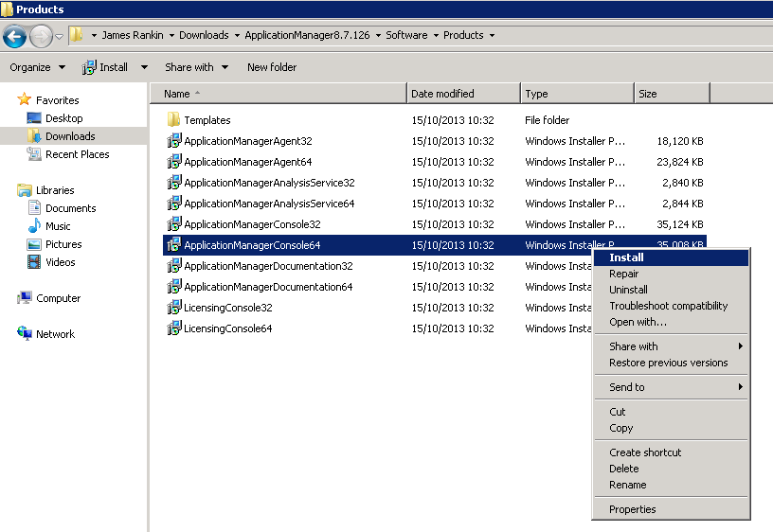Select Create shortcut menu entry
Viewport: 773px width, 532px height.
click(671, 452)
